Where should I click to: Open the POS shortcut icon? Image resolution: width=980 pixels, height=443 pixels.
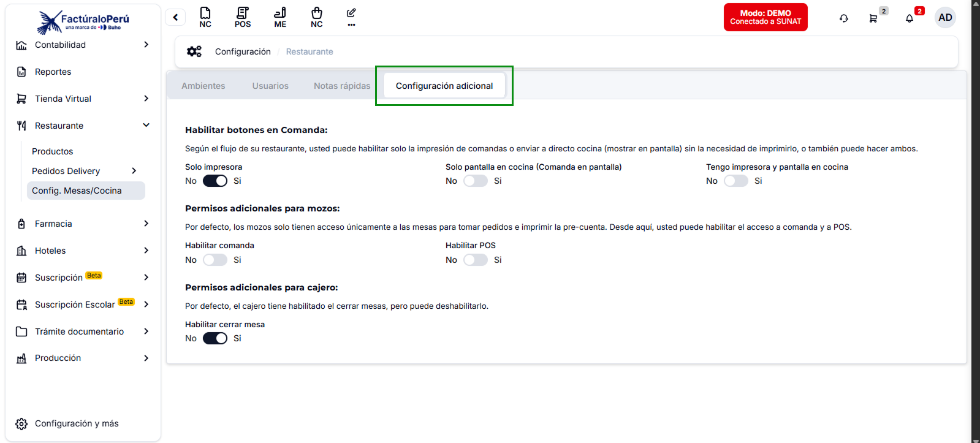tap(243, 17)
